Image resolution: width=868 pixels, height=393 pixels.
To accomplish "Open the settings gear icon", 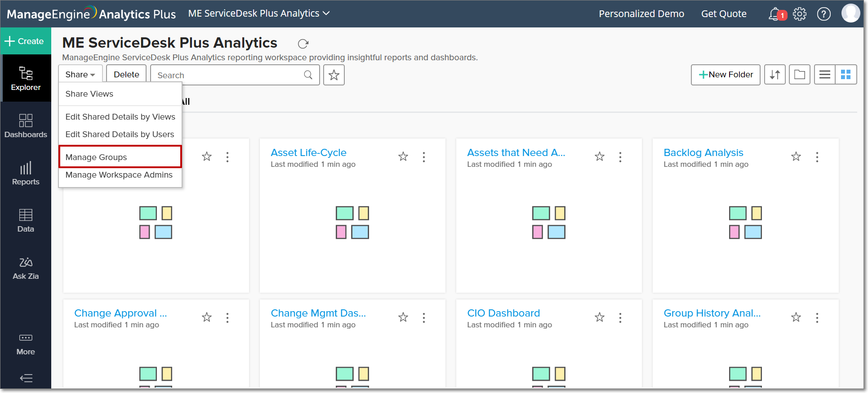I will click(x=800, y=14).
